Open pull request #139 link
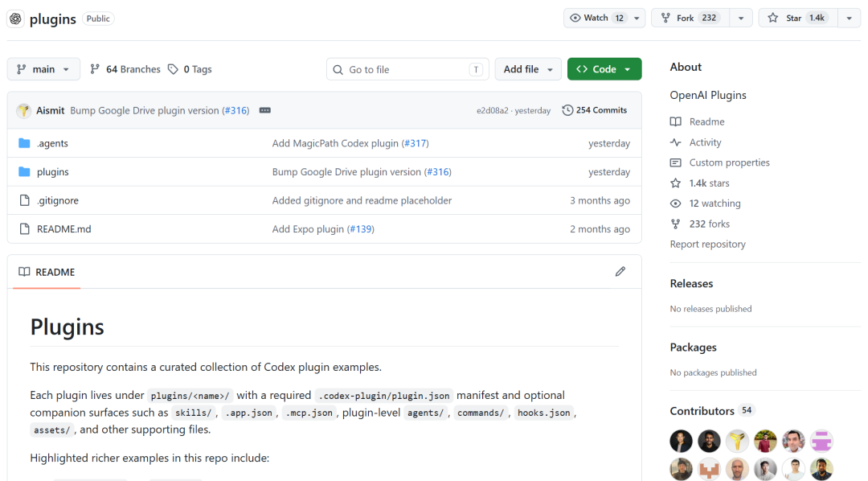The width and height of the screenshot is (868, 481). [x=360, y=229]
